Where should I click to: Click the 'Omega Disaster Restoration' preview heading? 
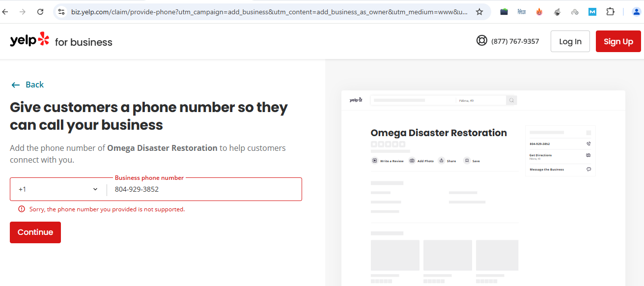coord(439,133)
